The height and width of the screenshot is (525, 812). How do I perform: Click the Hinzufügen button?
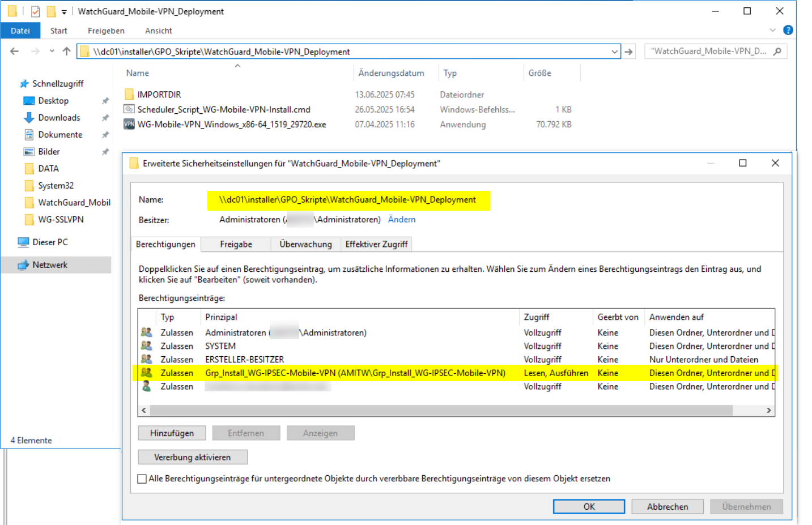(172, 433)
